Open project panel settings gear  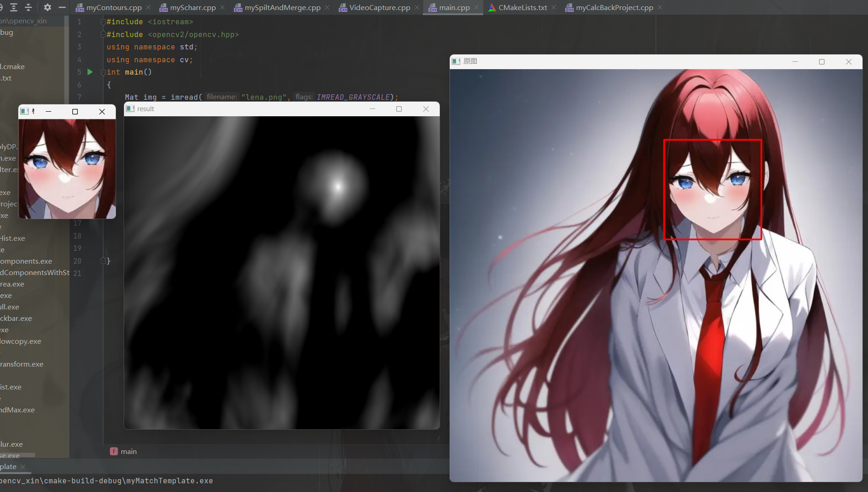point(48,7)
